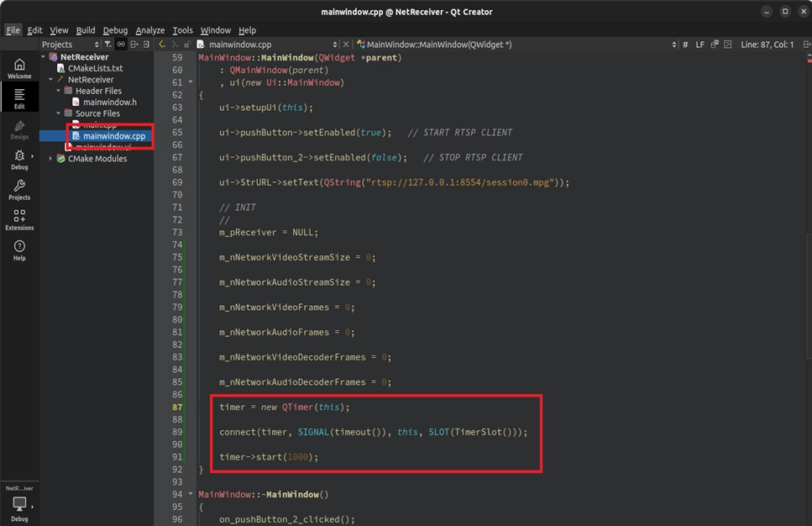The width and height of the screenshot is (812, 526).
Task: Open the Debug menu
Action: tap(115, 30)
